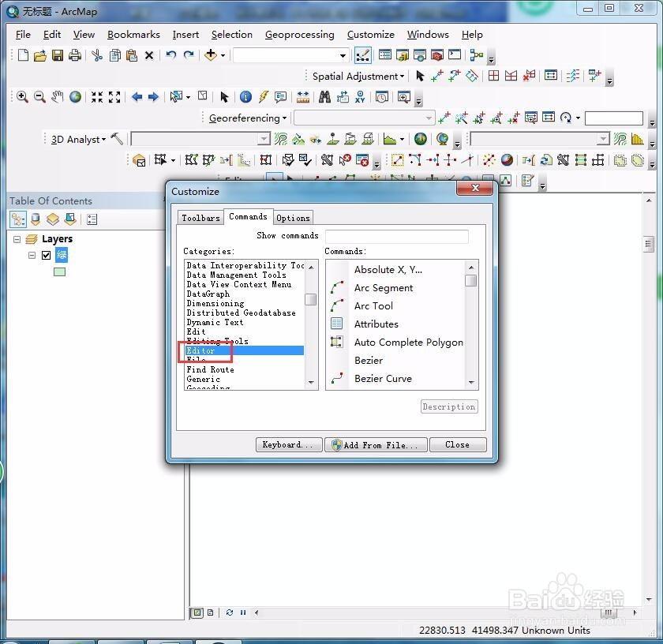Click the Show commands search field
This screenshot has width=663, height=644.
tap(396, 237)
